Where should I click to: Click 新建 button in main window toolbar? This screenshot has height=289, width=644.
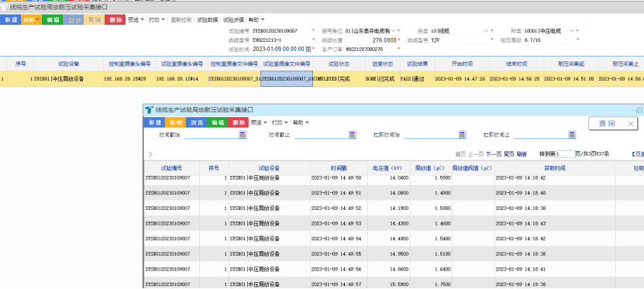click(10, 19)
